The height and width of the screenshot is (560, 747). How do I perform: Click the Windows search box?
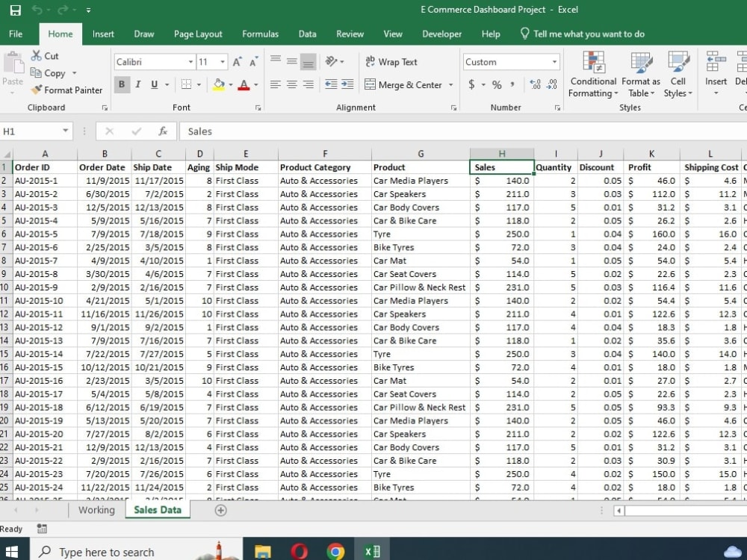pos(106,552)
